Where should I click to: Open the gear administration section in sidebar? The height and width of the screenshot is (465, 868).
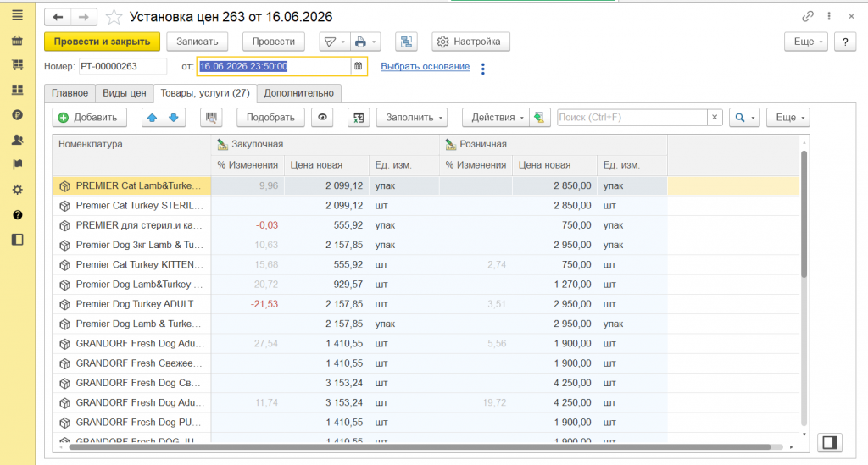tap(17, 190)
